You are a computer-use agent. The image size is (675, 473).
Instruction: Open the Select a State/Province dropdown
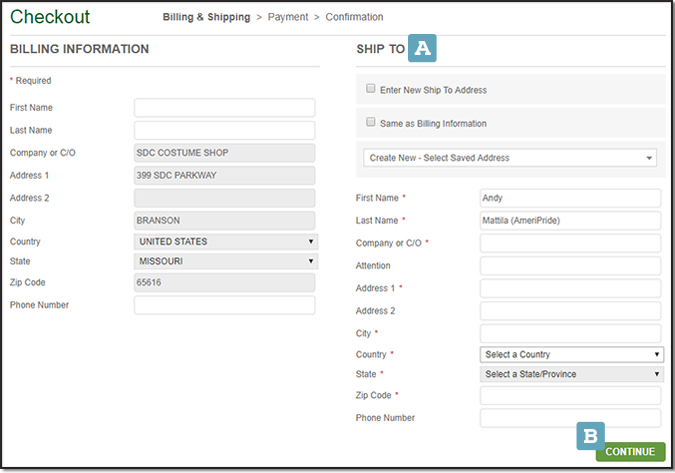click(571, 374)
